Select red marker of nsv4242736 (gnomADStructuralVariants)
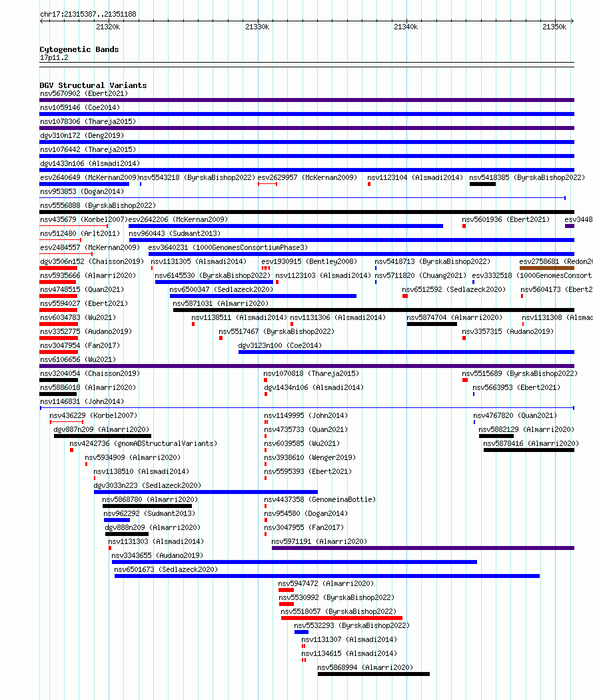This screenshot has width=593, height=700. tap(71, 450)
